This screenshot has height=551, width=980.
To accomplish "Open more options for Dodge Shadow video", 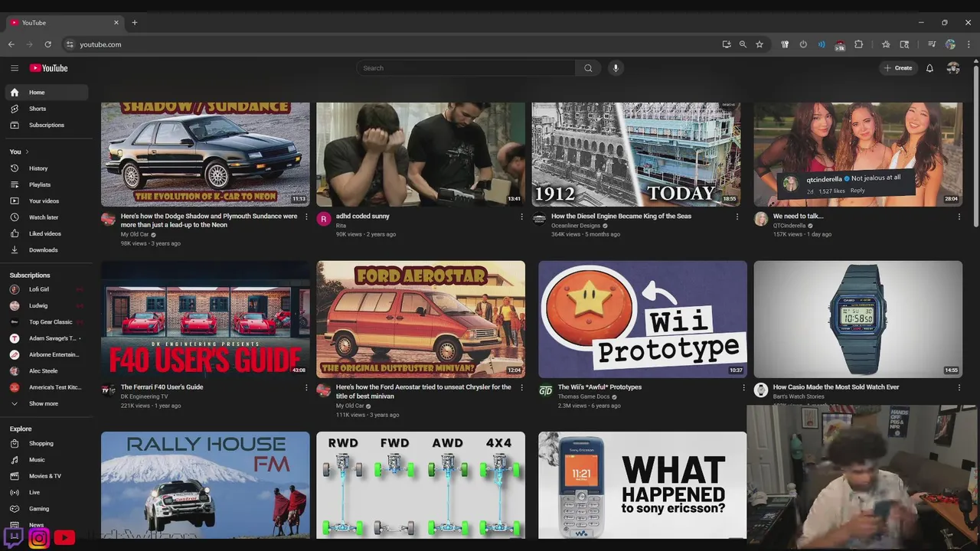I will [x=306, y=217].
